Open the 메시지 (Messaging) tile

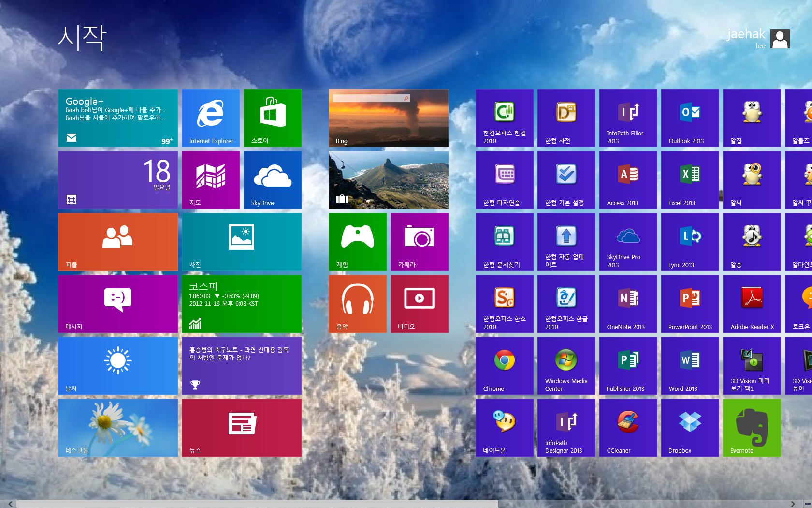pos(118,304)
